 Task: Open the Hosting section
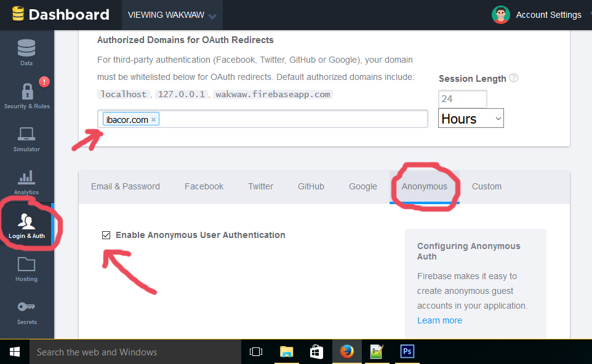click(26, 269)
